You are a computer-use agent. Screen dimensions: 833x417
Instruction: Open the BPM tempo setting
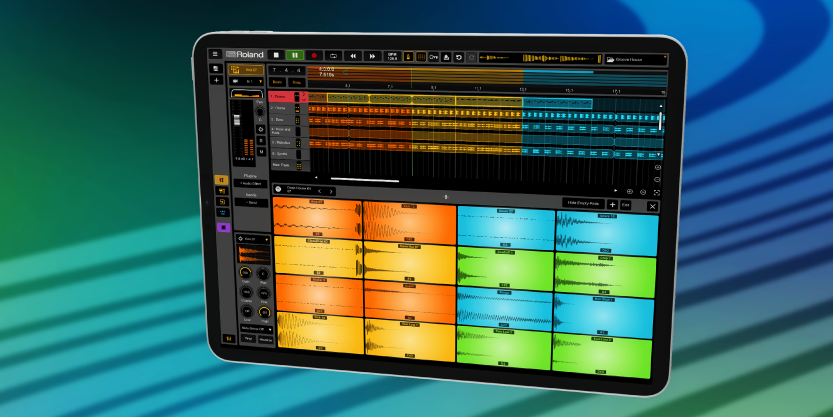(x=392, y=56)
